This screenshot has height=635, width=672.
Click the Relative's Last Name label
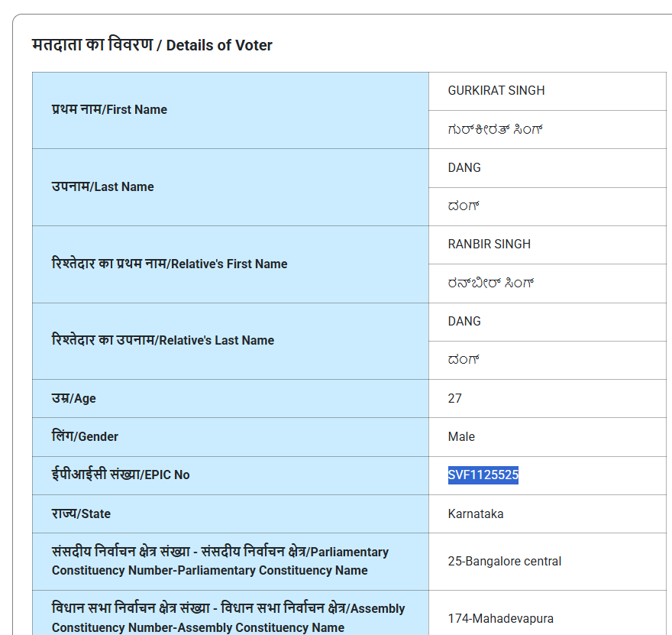tap(163, 340)
